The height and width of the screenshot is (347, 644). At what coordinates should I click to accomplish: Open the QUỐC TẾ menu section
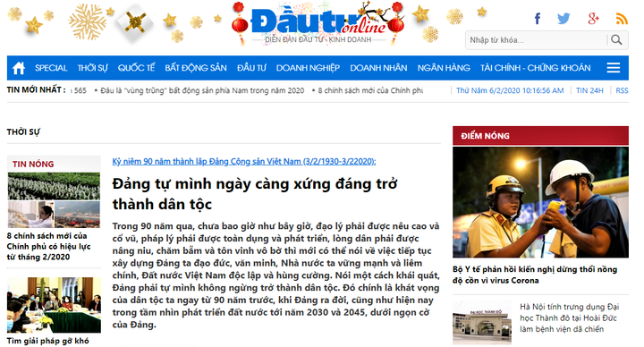click(x=136, y=68)
